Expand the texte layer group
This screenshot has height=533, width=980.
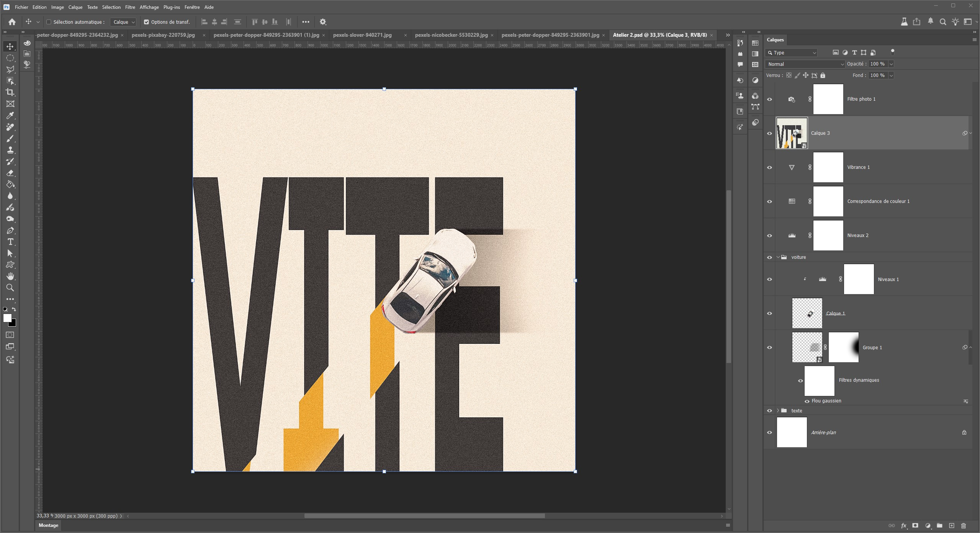coord(778,410)
